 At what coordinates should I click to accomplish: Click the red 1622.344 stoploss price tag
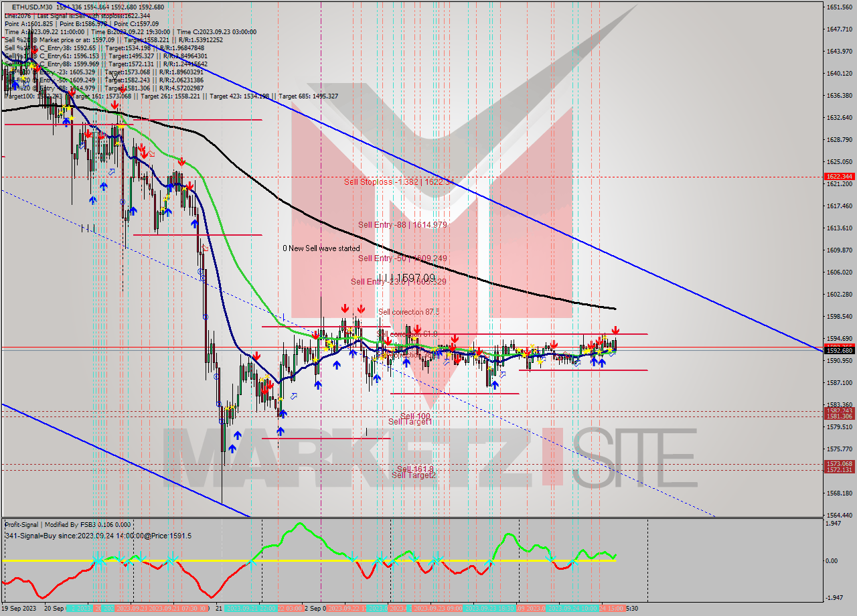839,177
